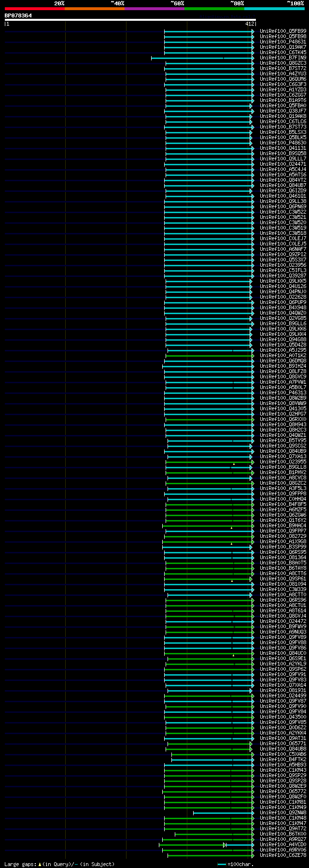Viewport: 309px width, 868px height.
Task: Open hit link UniRef100_A3F5L3
Action: (x=283, y=488)
